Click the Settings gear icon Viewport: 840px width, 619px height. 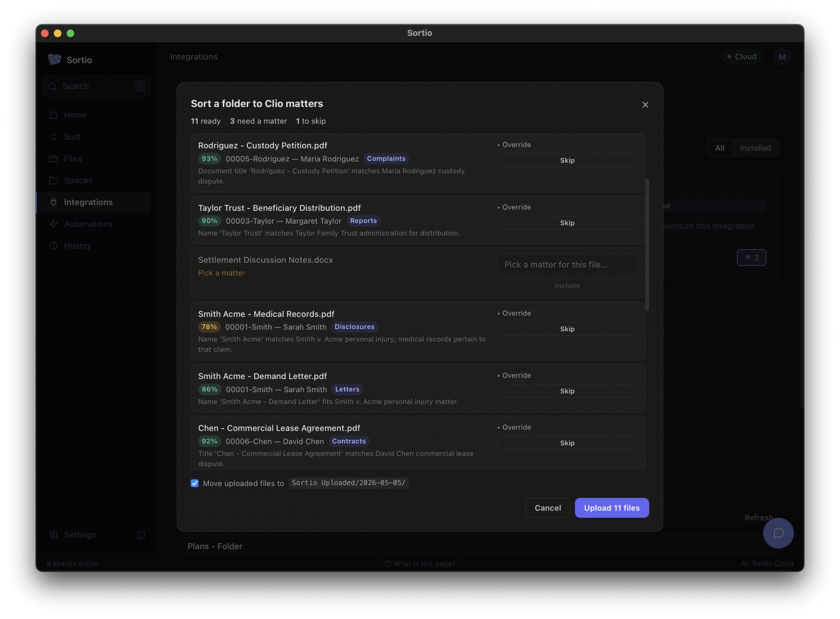click(x=53, y=534)
